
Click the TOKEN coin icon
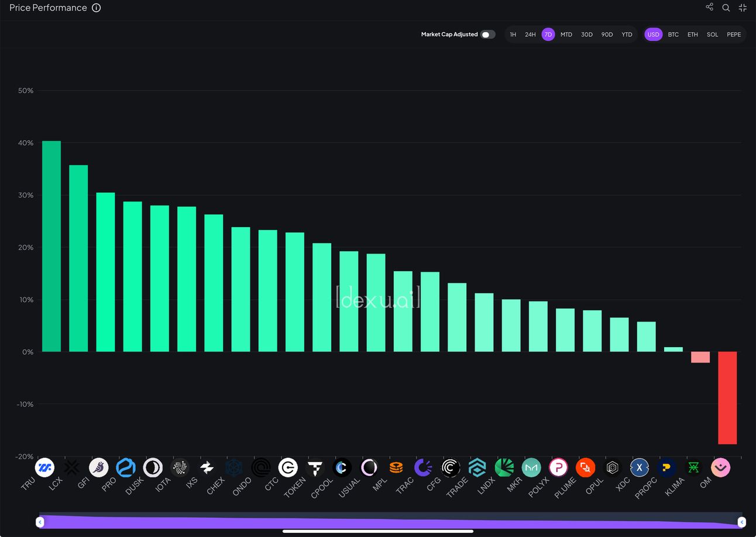pos(315,467)
